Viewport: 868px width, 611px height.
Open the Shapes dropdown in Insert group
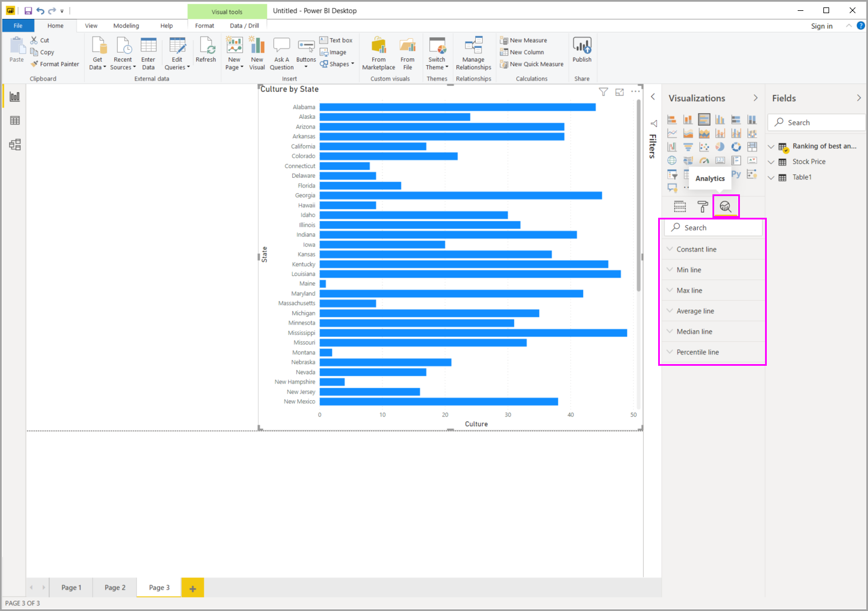tap(337, 64)
